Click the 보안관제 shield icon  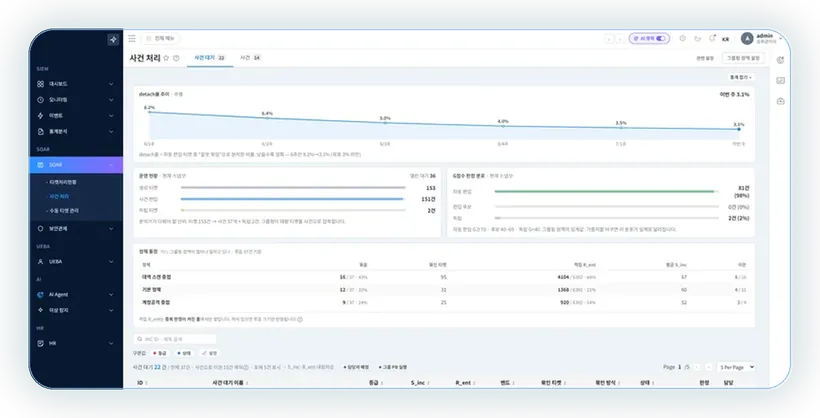(x=40, y=229)
